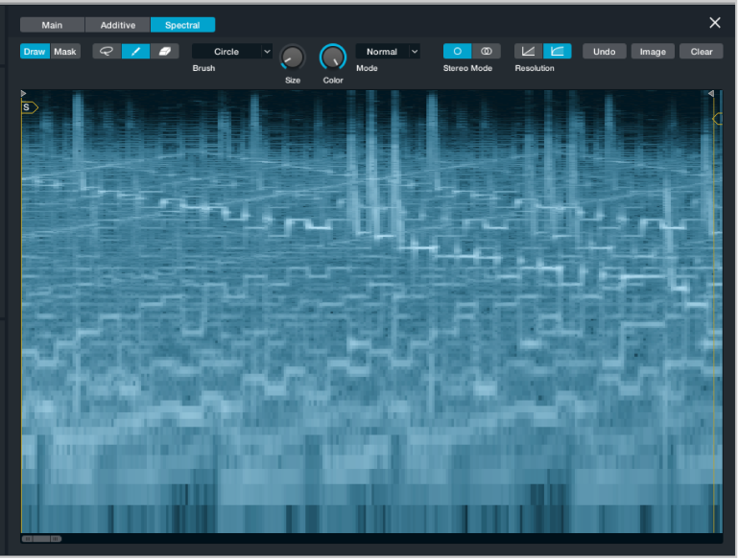Expand brush shape list chevron
This screenshot has width=739, height=560.
267,52
